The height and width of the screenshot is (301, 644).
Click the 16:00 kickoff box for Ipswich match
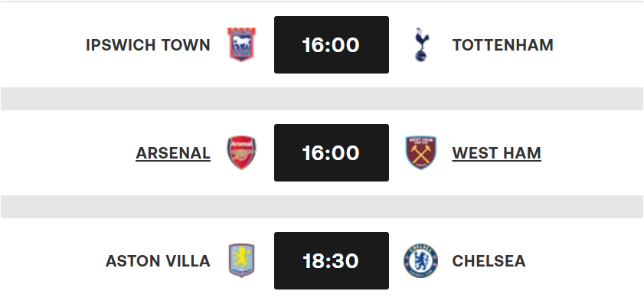coord(332,44)
